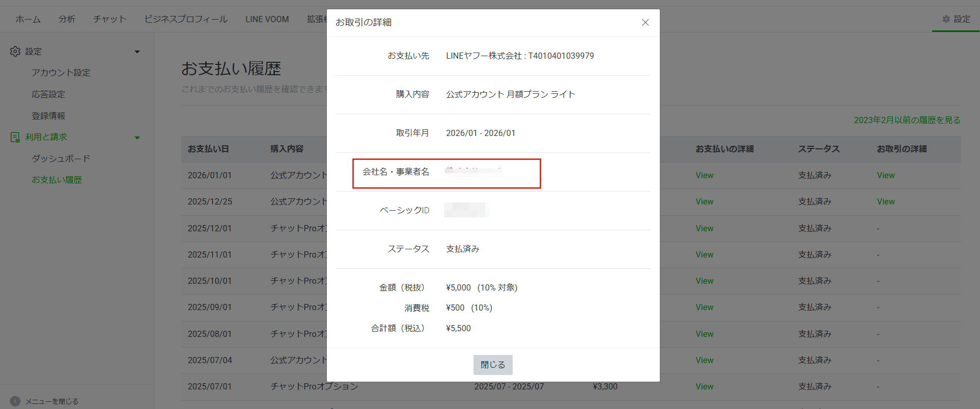The width and height of the screenshot is (980, 409).
Task: Close the transaction details dialog with X
Action: coord(645,23)
